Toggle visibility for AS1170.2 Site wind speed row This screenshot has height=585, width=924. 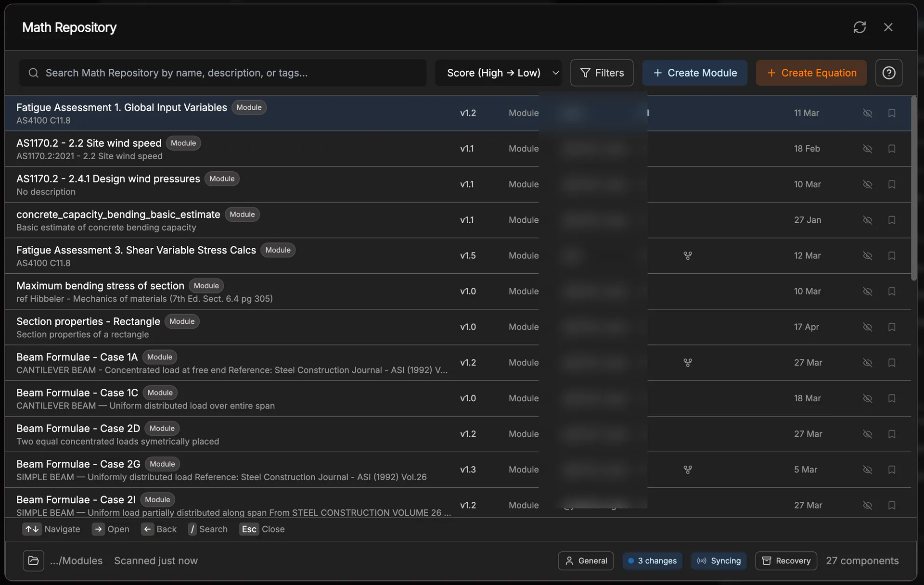pyautogui.click(x=868, y=149)
